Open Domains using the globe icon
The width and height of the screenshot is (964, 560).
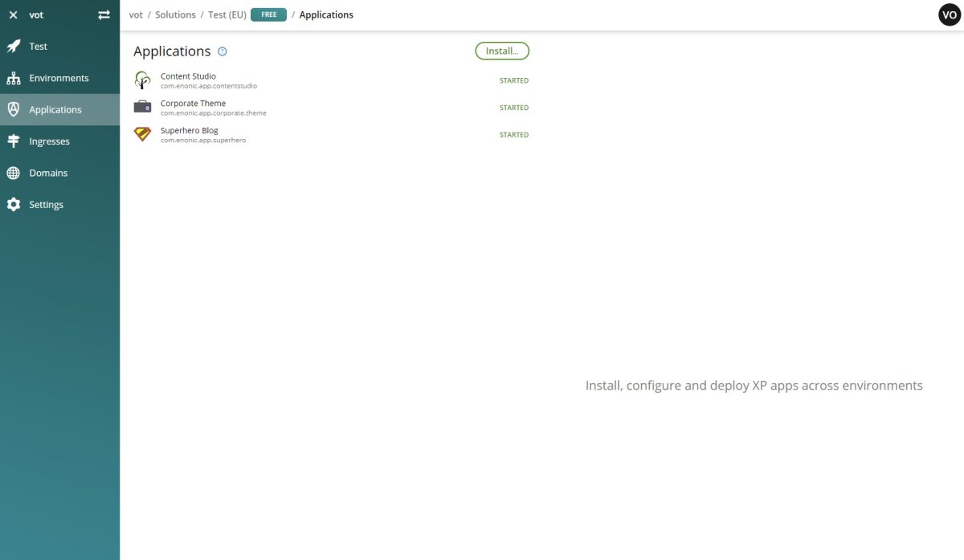pyautogui.click(x=13, y=172)
